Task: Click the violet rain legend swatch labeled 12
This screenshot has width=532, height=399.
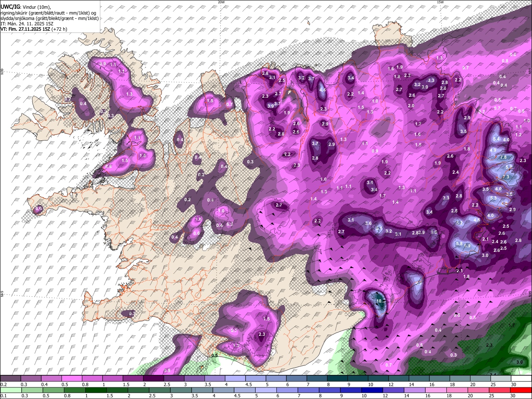Action: click(393, 390)
